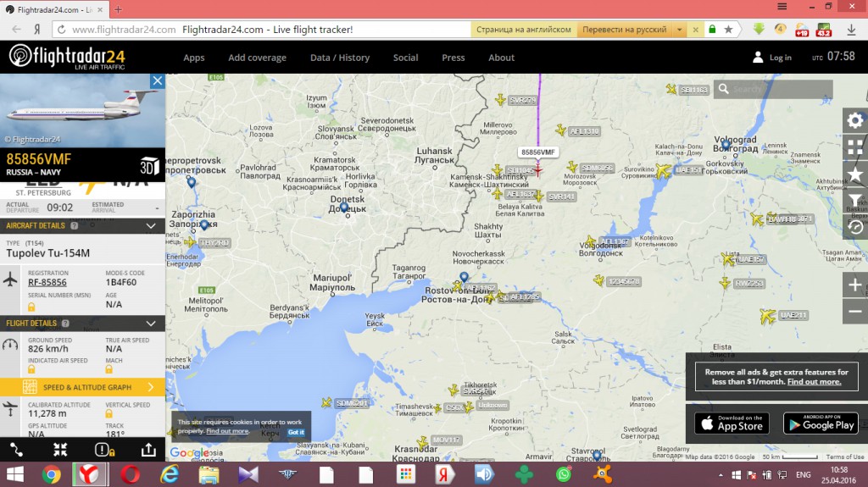
Task: Open the premium Find out more link
Action: click(815, 382)
